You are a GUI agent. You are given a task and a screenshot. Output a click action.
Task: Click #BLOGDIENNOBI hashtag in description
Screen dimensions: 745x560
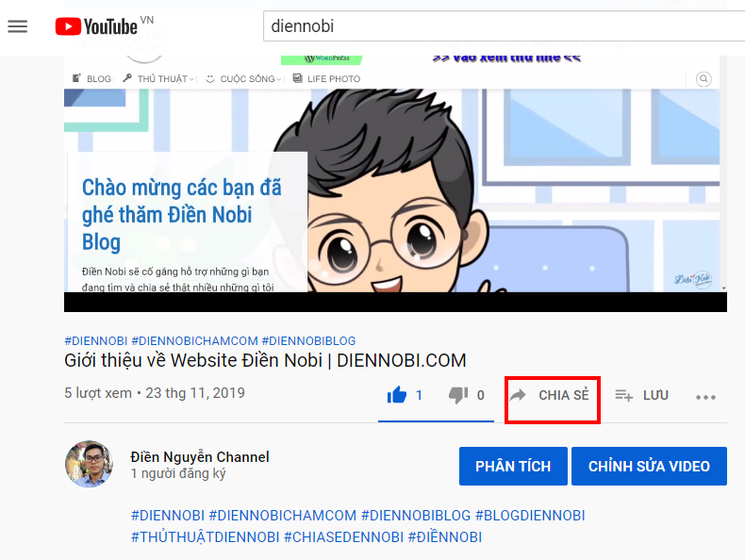coord(530,516)
